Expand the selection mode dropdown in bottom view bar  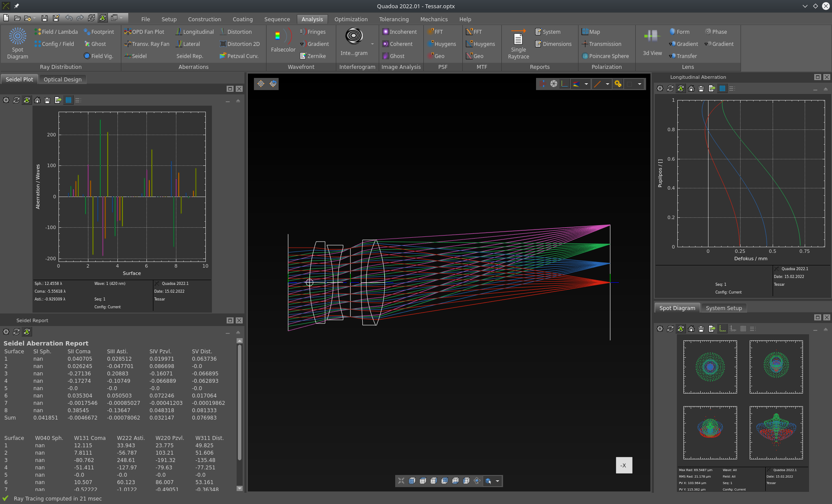pyautogui.click(x=497, y=481)
